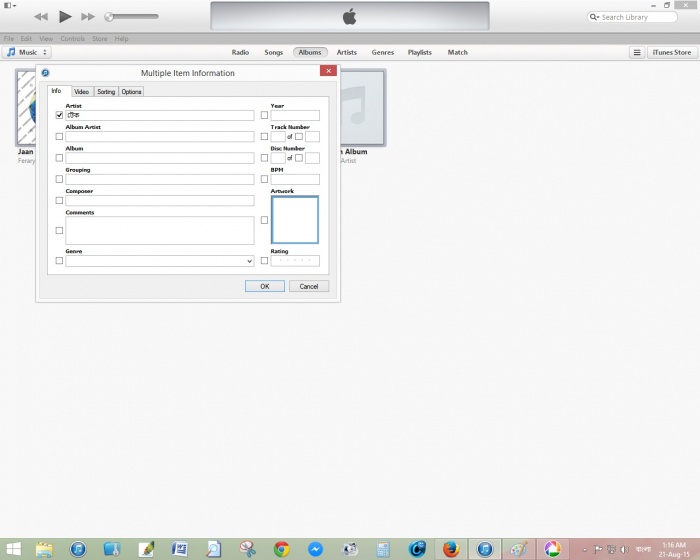This screenshot has height=560, width=700.
Task: Expand the Genre dropdown arrow
Action: click(250, 261)
